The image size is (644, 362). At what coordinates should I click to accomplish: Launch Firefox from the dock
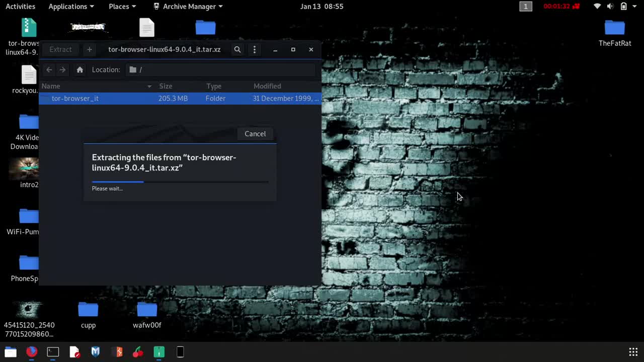32,352
